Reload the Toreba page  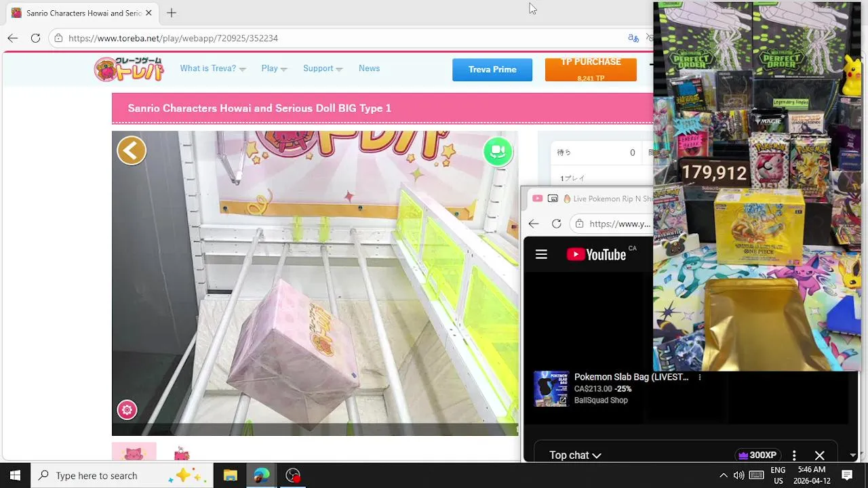(x=35, y=38)
